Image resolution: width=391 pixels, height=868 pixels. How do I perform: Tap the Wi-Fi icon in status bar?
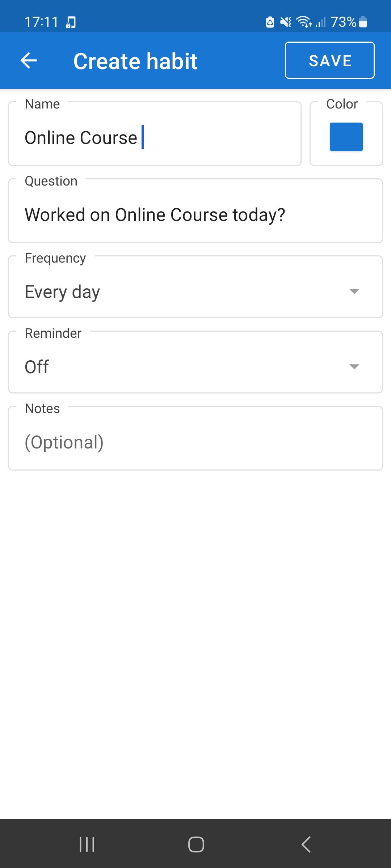303,22
